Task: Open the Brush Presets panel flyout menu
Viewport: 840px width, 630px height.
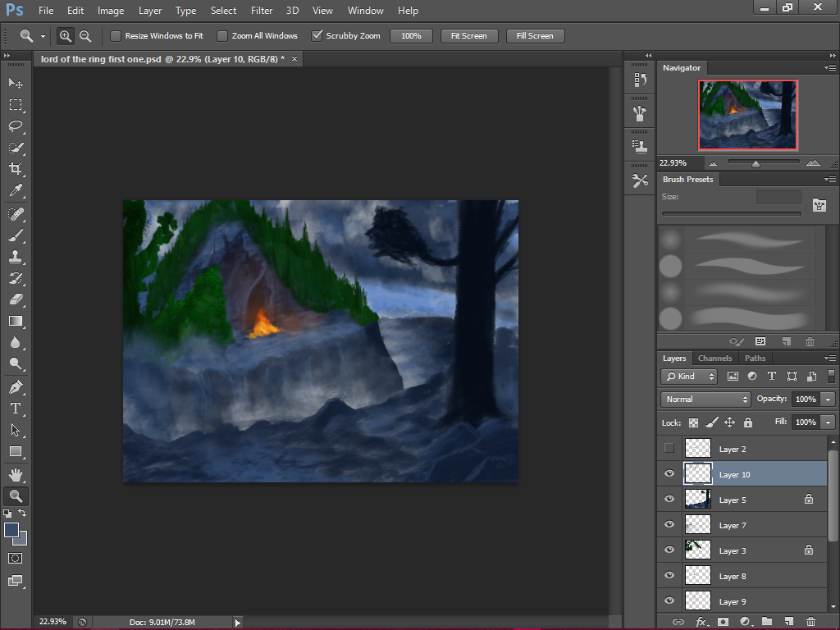Action: coord(830,179)
